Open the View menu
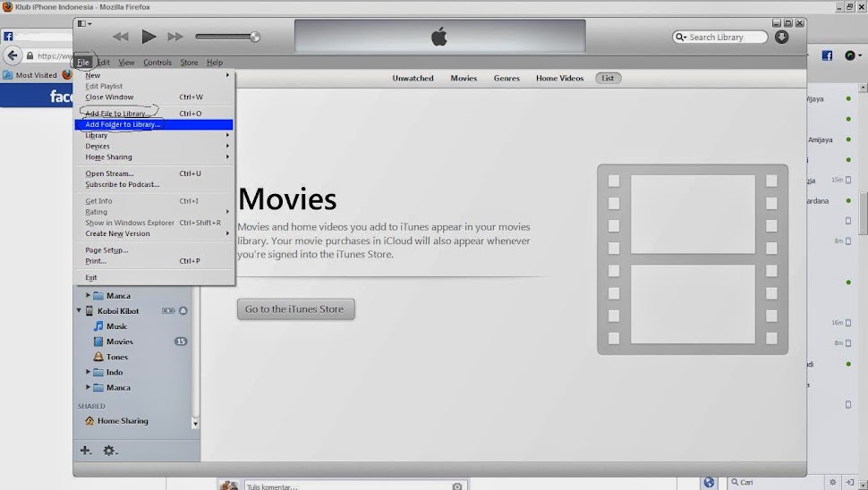The image size is (868, 490). [x=126, y=63]
